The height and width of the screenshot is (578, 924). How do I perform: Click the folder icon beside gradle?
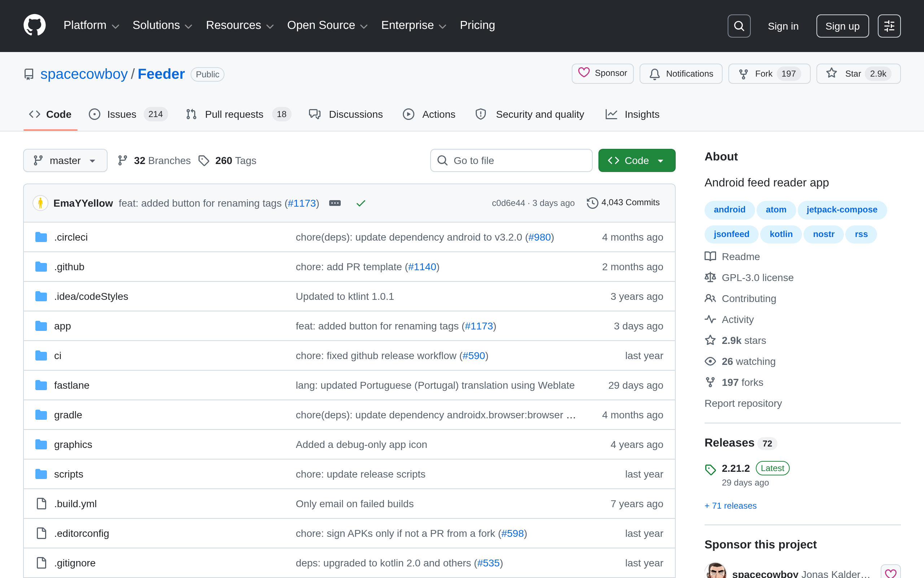coord(41,415)
